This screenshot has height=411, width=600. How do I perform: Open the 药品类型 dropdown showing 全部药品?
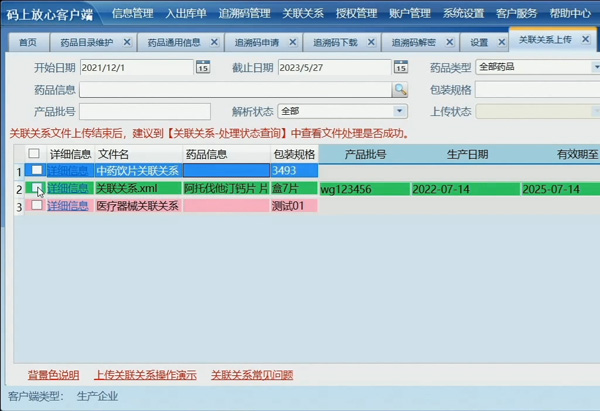(537, 67)
